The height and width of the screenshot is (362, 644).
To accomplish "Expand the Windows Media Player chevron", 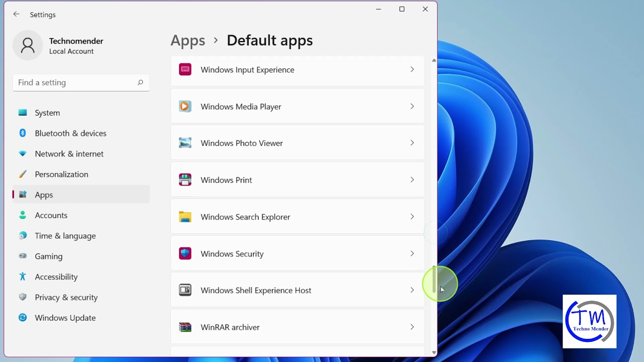I will (412, 106).
